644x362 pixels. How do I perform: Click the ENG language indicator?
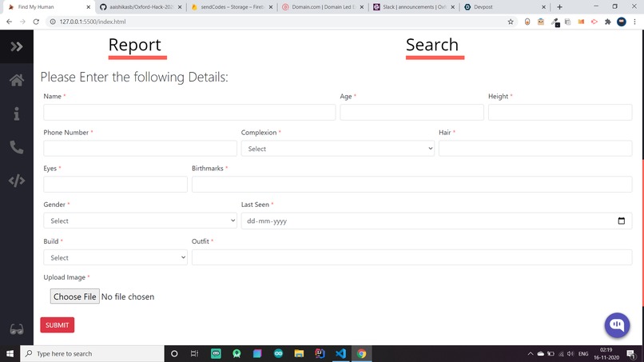(583, 353)
